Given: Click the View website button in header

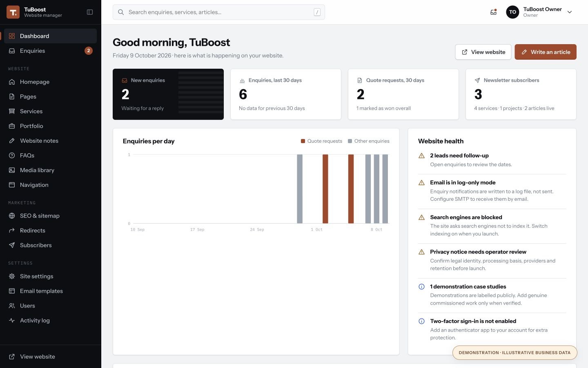Looking at the screenshot, I should [483, 52].
